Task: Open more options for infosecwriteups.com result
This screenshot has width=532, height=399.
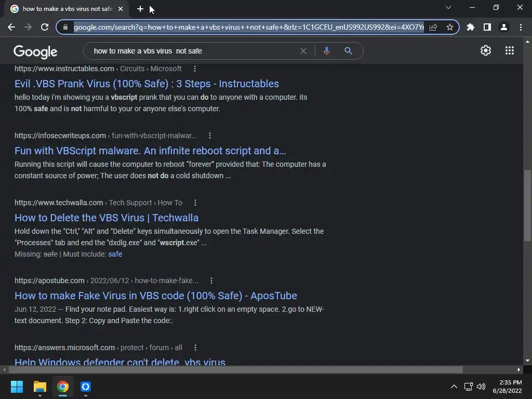Action: coord(210,136)
